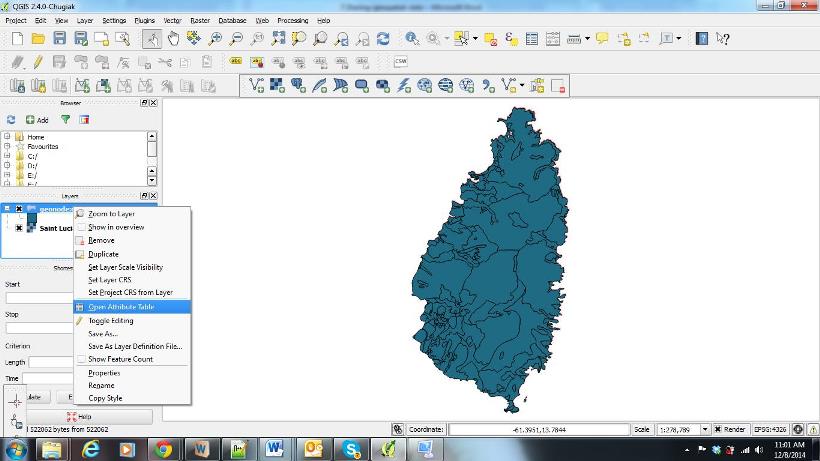Viewport: 820px width, 461px height.
Task: Click the Add Vector Layer icon
Action: (258, 86)
